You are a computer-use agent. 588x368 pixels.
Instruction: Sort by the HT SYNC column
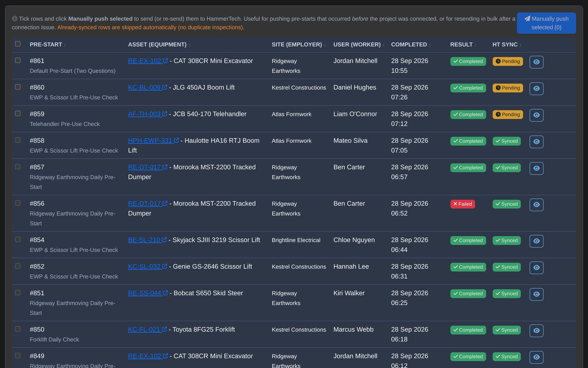point(507,45)
